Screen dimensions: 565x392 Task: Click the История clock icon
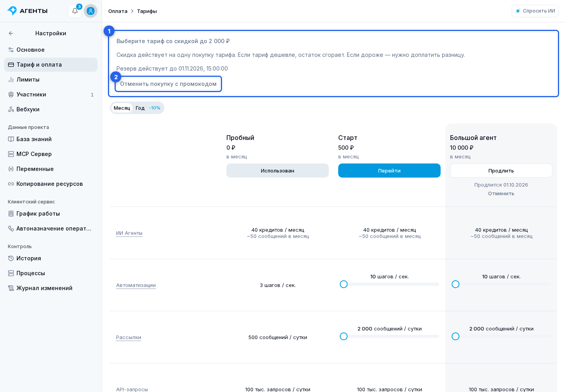[11, 258]
